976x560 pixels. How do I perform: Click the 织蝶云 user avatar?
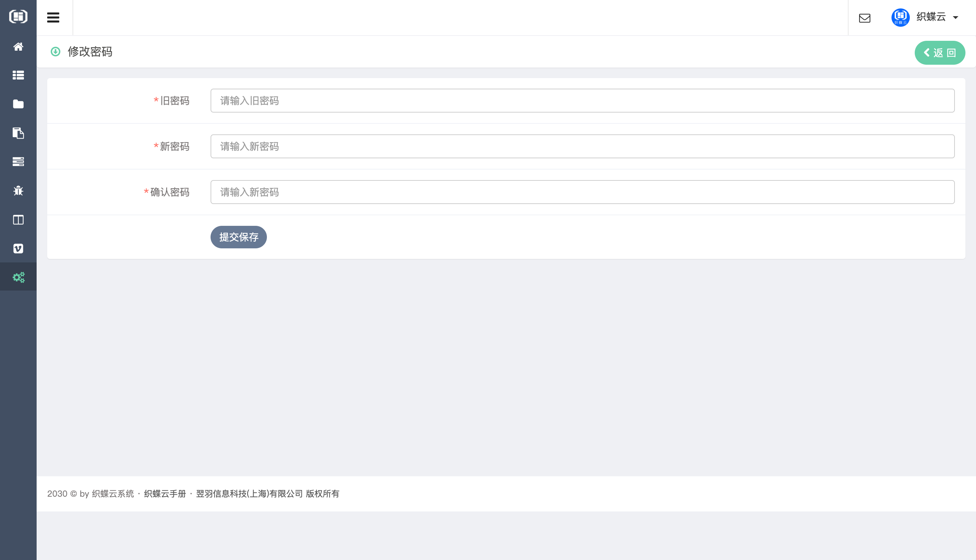pyautogui.click(x=900, y=17)
